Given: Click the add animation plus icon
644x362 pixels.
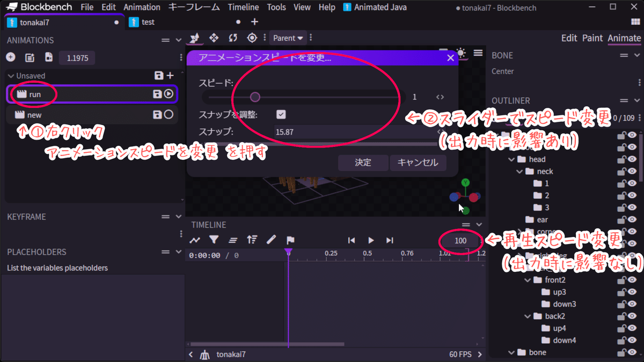Looking at the screenshot, I should (11, 57).
